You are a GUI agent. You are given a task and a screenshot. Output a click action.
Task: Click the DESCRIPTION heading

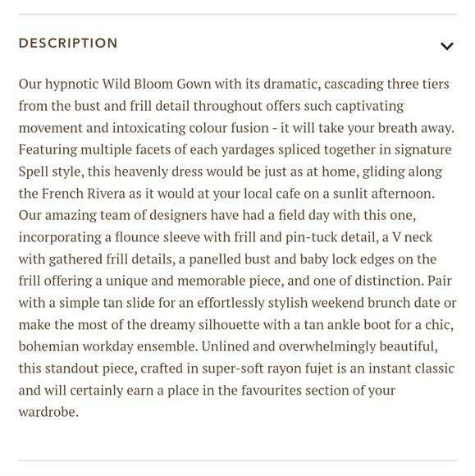pyautogui.click(x=68, y=43)
